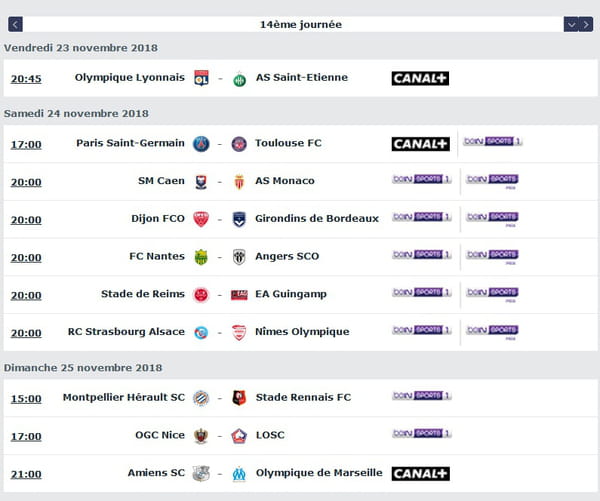
Task: Open 15:00 Montpellier match time link
Action: pyautogui.click(x=26, y=399)
